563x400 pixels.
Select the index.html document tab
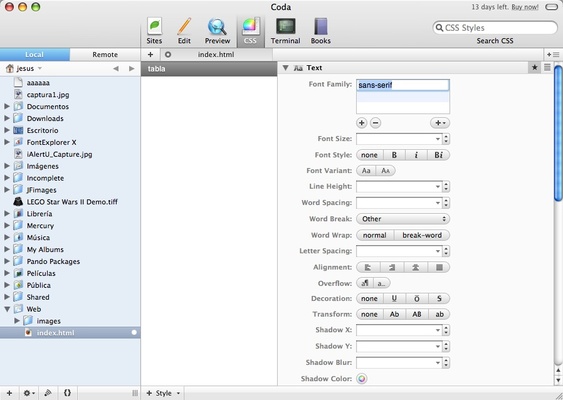click(216, 55)
